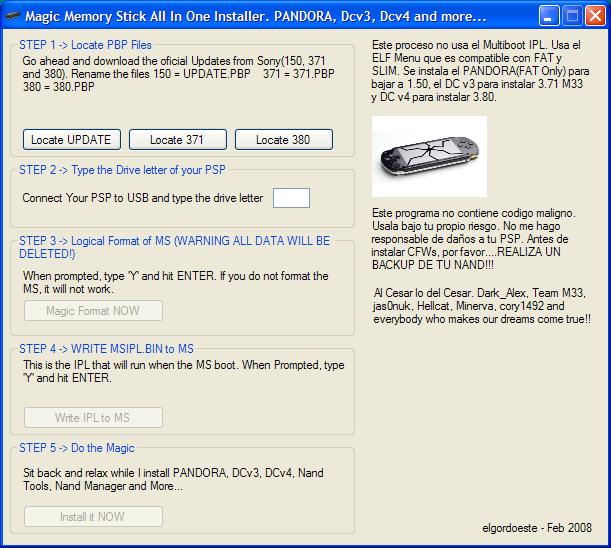611x548 pixels.
Task: Click the 'STEP 1 -> Locate PBP Files' heading
Action: (x=85, y=45)
